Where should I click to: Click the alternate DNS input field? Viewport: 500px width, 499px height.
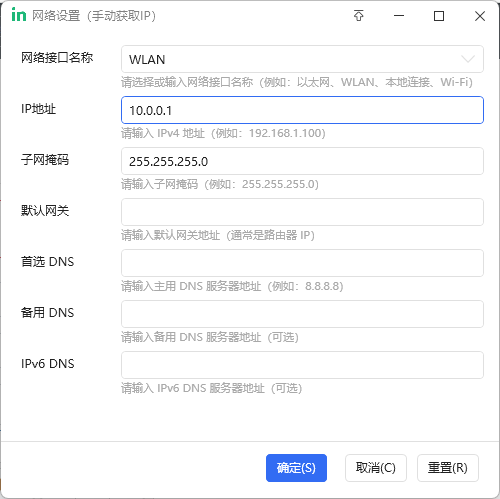coord(302,314)
